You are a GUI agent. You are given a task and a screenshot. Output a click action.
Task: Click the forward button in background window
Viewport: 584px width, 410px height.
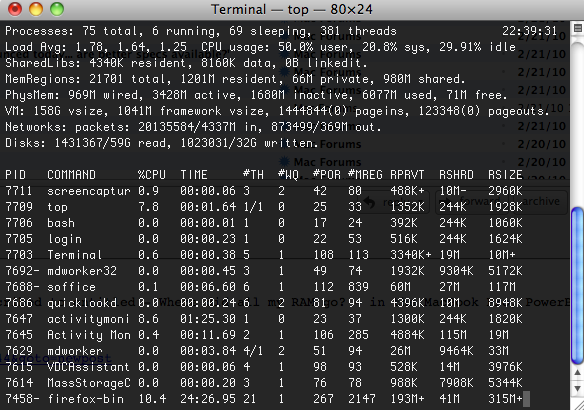[x=472, y=201]
